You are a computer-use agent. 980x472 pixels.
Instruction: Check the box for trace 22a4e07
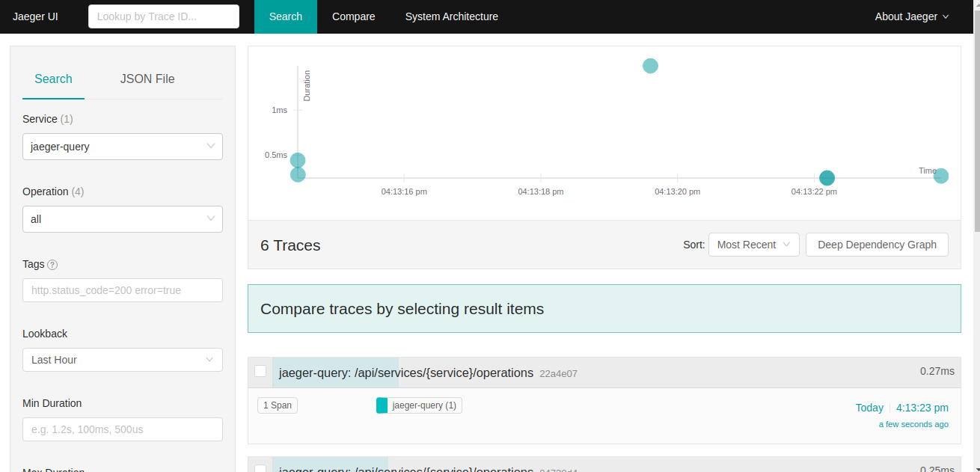point(260,371)
